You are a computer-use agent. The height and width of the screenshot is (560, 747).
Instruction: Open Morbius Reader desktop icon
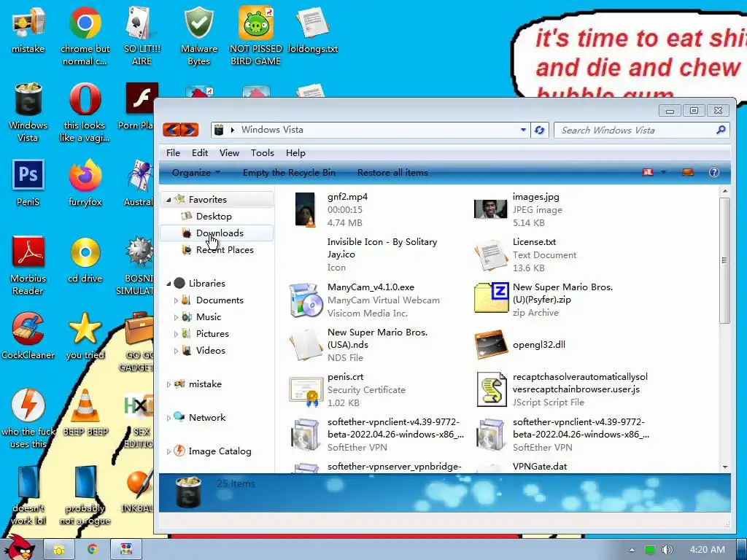[28, 265]
